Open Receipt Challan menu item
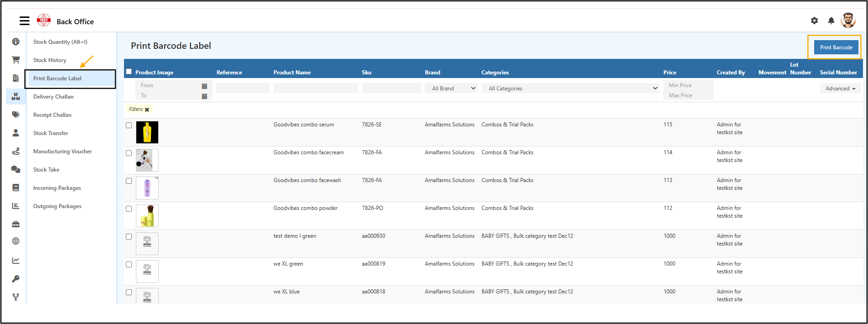868x324 pixels. [x=52, y=115]
